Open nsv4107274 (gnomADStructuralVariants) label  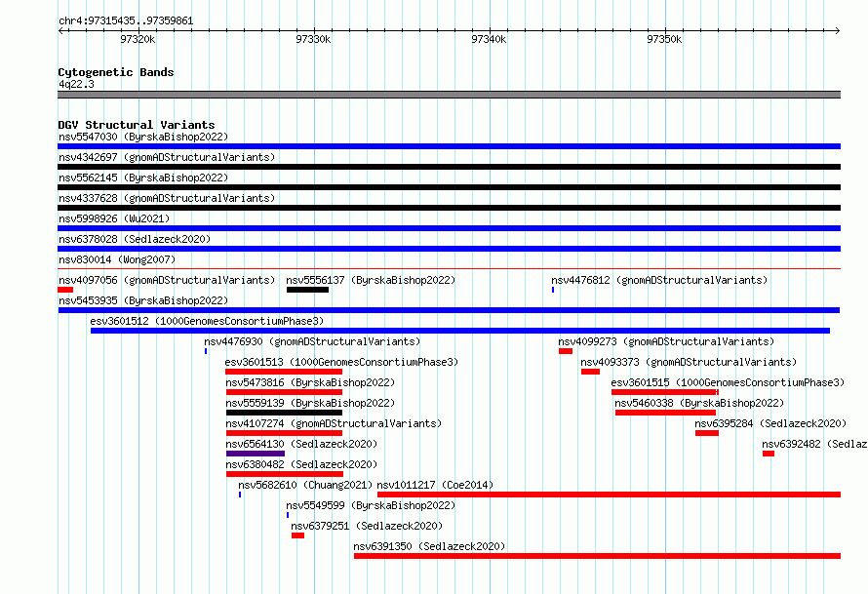tap(334, 423)
